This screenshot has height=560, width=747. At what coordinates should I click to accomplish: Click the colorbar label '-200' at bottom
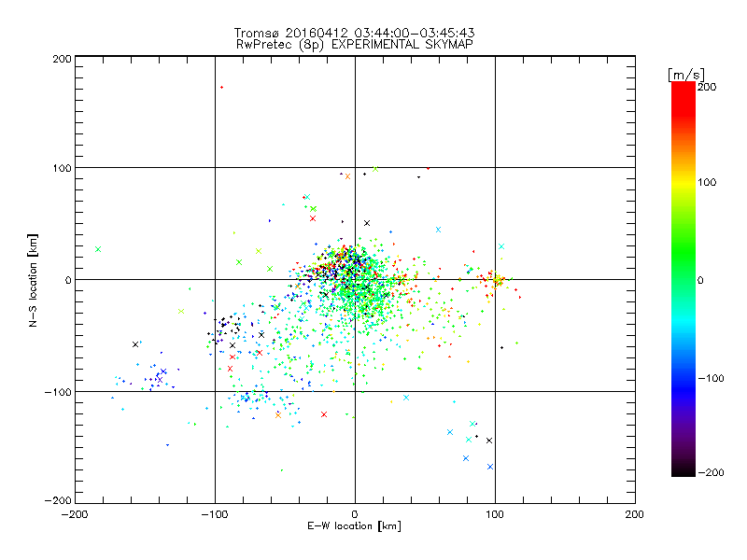tap(711, 472)
